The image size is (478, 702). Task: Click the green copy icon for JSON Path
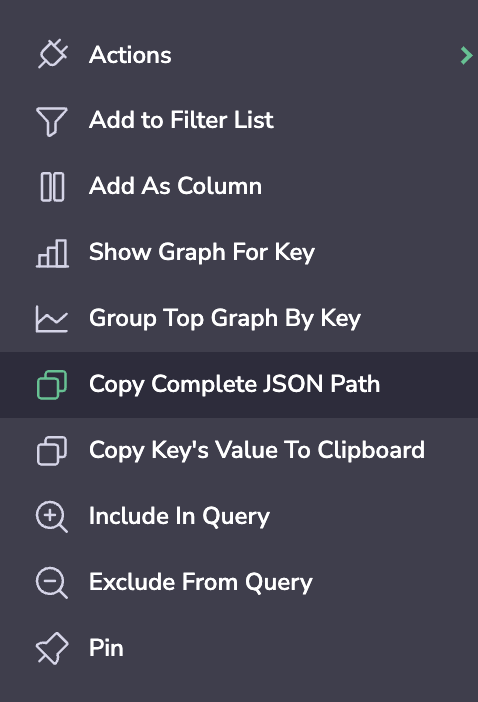(x=52, y=385)
